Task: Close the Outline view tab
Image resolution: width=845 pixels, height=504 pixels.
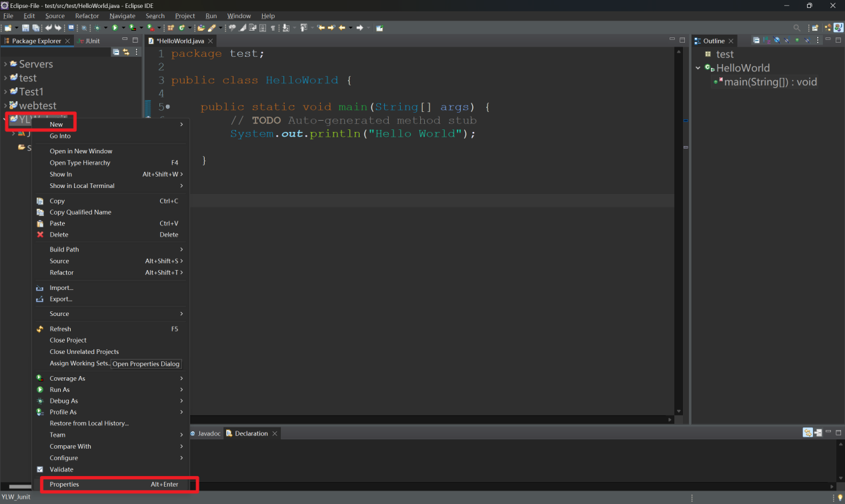Action: [731, 41]
